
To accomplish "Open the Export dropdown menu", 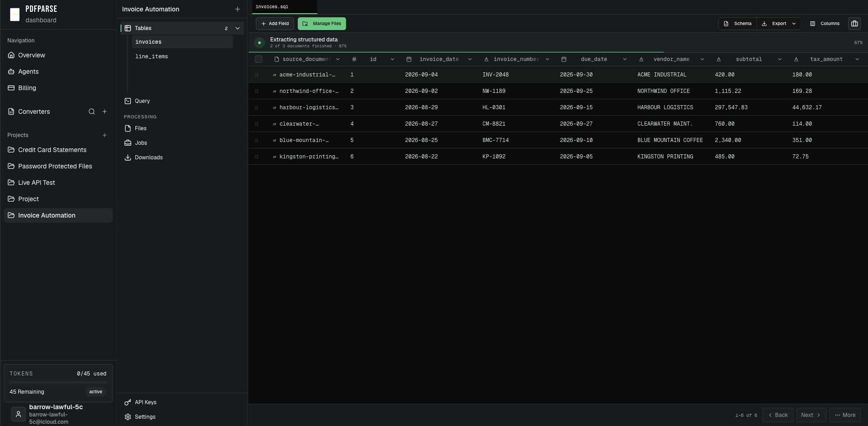I will [779, 24].
